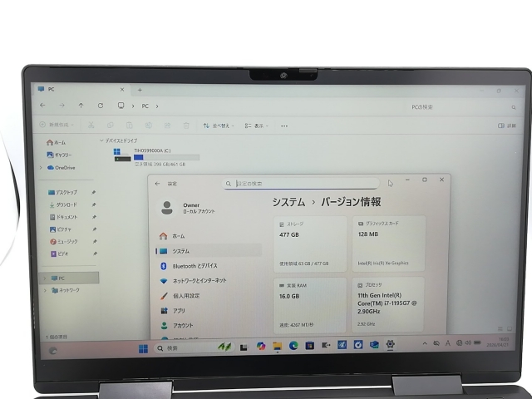
Task: Expand the chevron after PC in address bar
Action: click(x=157, y=106)
